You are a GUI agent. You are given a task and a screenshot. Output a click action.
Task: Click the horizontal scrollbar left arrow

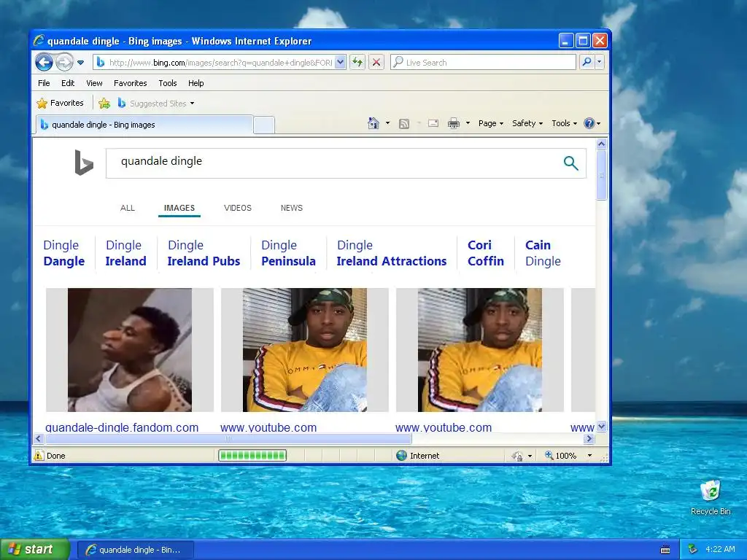(x=39, y=438)
